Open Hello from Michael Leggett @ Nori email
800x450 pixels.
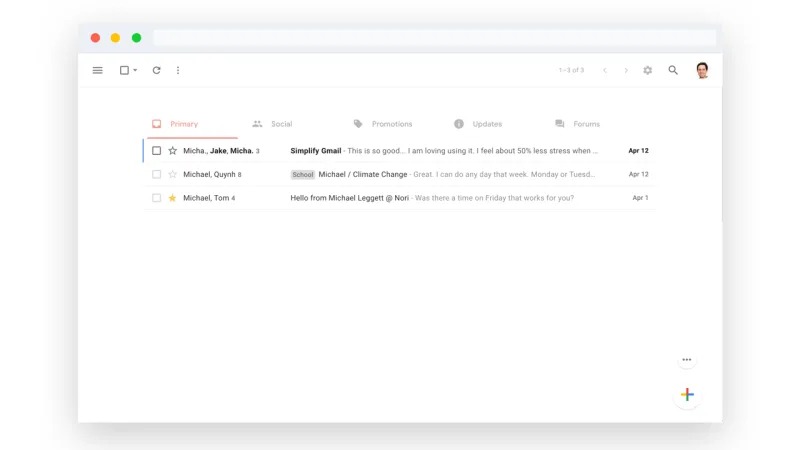click(x=349, y=197)
